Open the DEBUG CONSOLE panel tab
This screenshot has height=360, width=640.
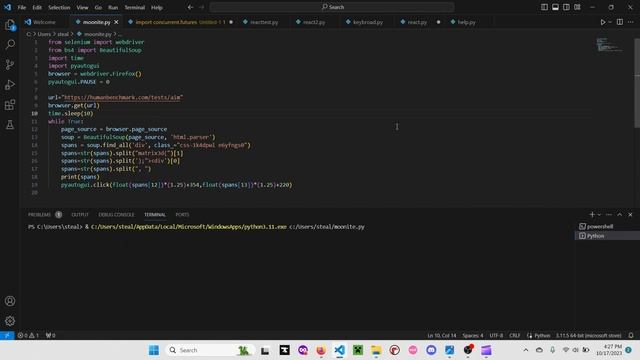click(116, 214)
